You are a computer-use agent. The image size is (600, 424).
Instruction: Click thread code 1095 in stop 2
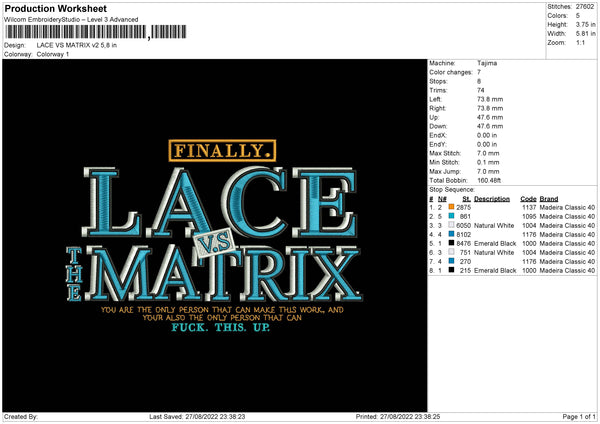tap(529, 217)
